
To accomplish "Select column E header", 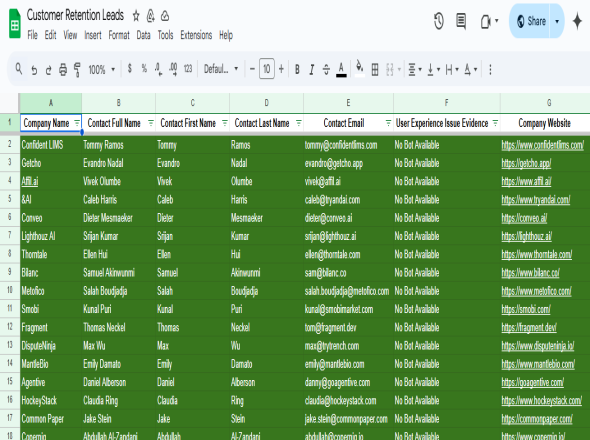I will pos(348,103).
